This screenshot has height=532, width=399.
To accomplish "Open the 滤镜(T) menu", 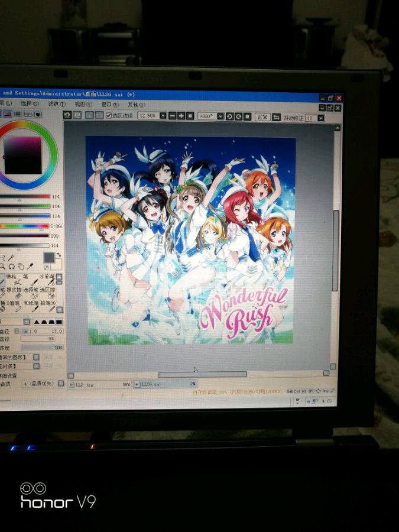I will (57, 103).
